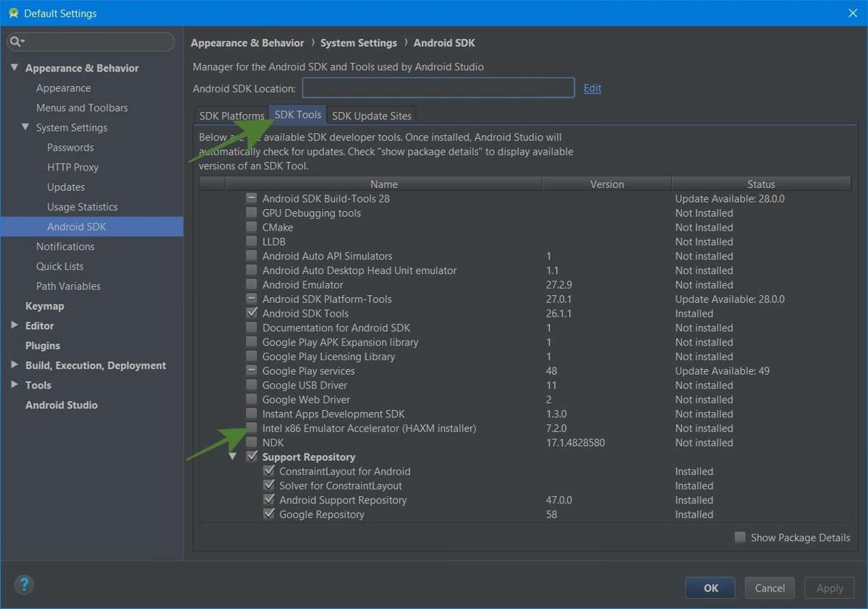This screenshot has height=609, width=868.
Task: Open Path Variables settings
Action: point(68,286)
